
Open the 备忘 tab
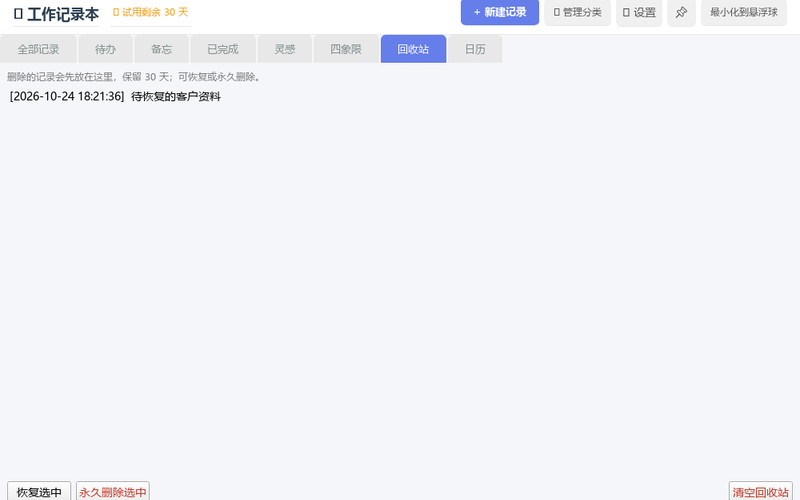click(161, 49)
